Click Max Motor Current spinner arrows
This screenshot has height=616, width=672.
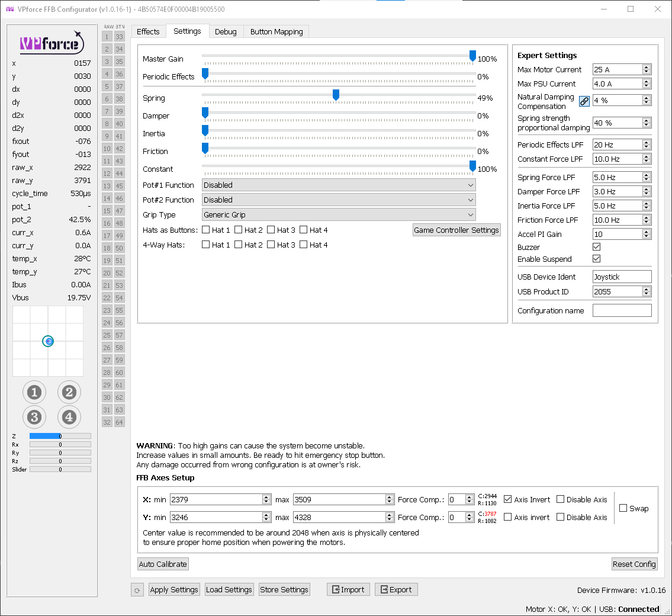pos(647,69)
